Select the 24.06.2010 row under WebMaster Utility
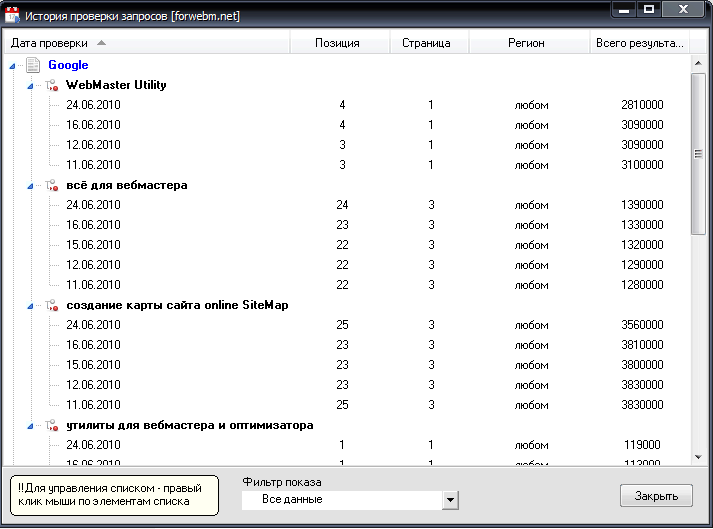 [93, 105]
